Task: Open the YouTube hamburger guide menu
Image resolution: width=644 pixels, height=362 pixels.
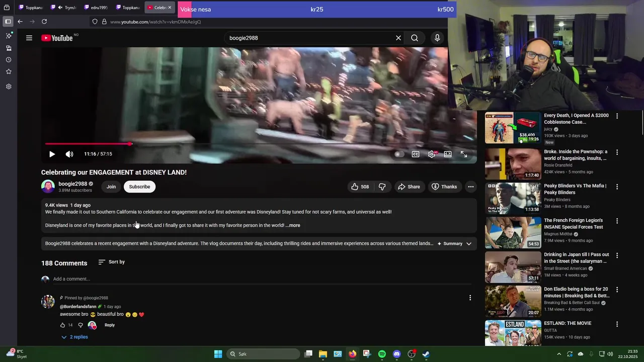Action: point(29,38)
